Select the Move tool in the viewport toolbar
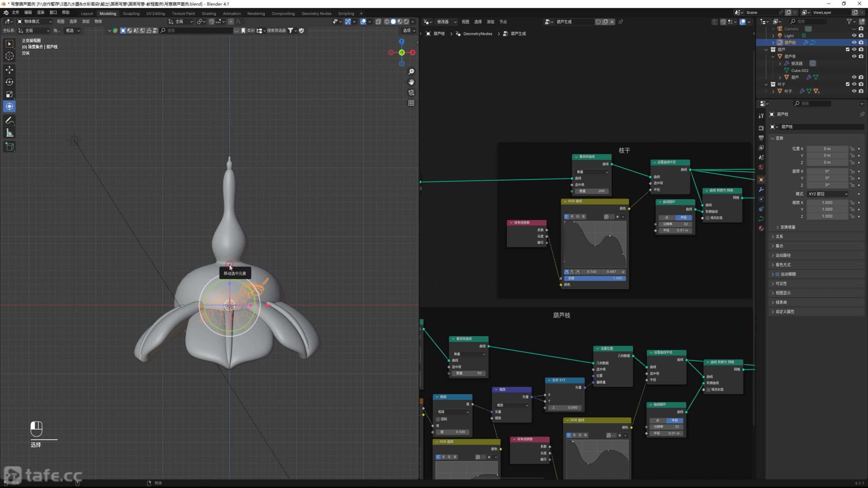Viewport: 868px width, 488px height. click(x=9, y=69)
